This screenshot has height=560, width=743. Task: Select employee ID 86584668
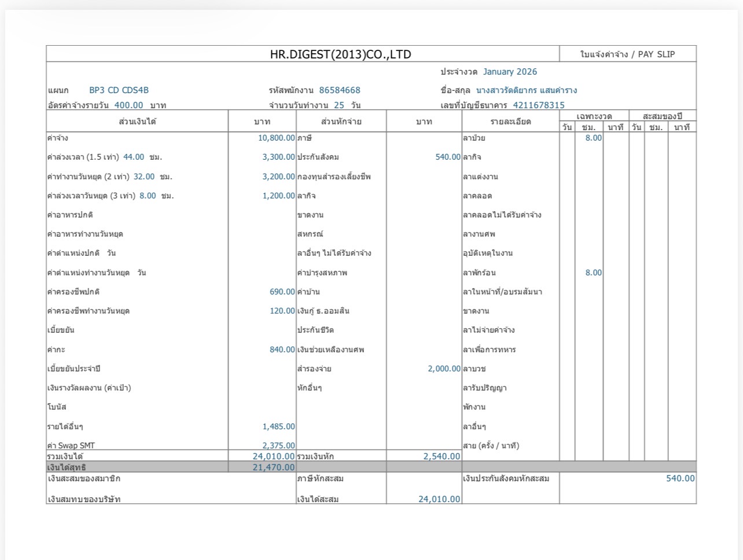[x=340, y=90]
